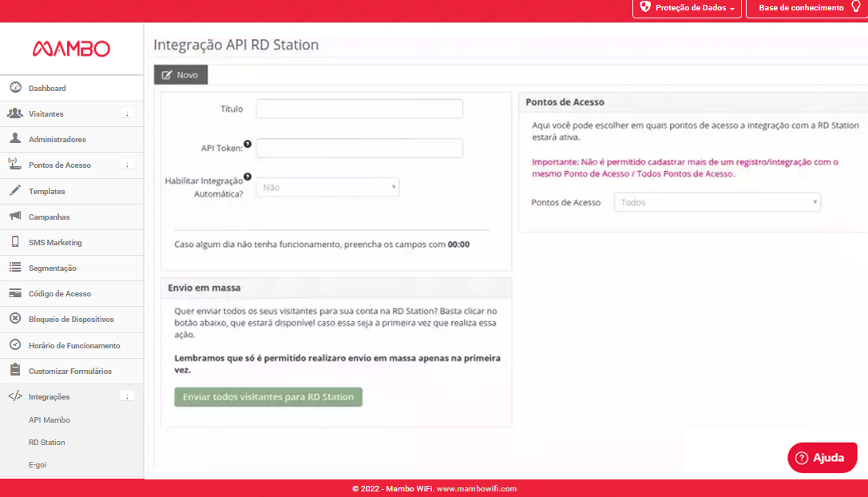Click Enviar todos visitantes para RD Station
This screenshot has width=868, height=497.
268,396
